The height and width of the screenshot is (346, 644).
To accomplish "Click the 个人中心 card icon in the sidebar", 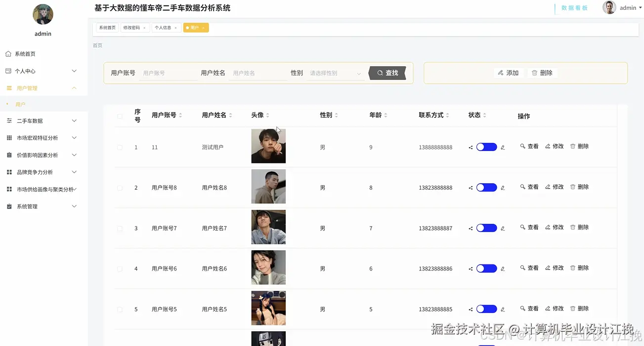I will pos(8,71).
